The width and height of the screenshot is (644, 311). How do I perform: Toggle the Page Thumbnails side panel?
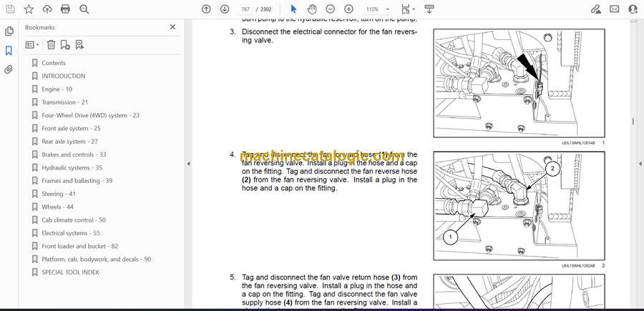[9, 31]
